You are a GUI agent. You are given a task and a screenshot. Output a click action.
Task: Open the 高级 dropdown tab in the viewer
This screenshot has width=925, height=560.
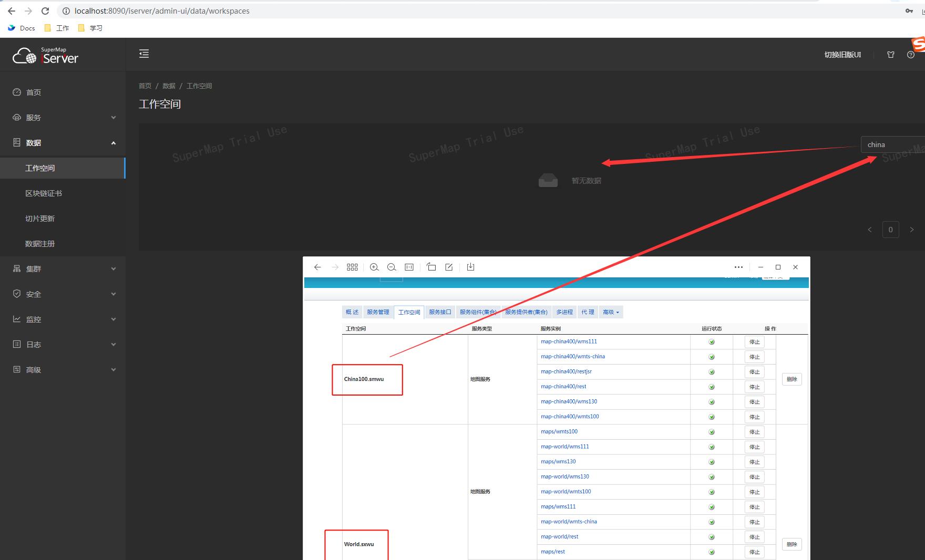pos(611,312)
